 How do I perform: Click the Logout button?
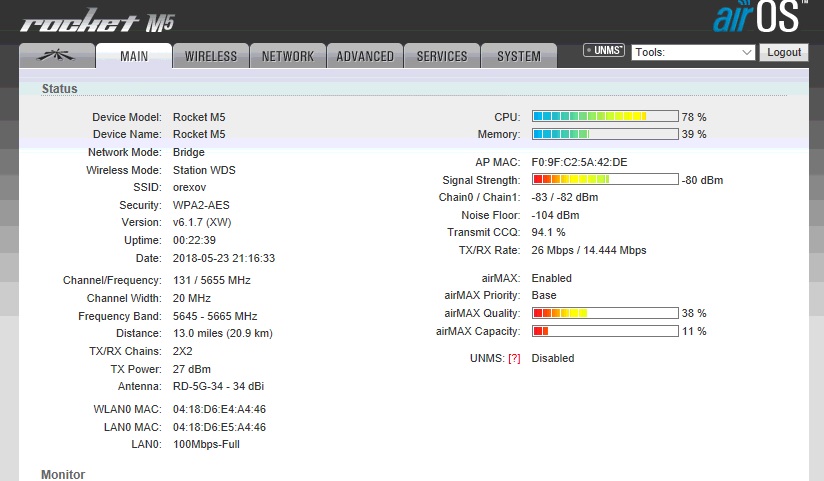click(784, 52)
